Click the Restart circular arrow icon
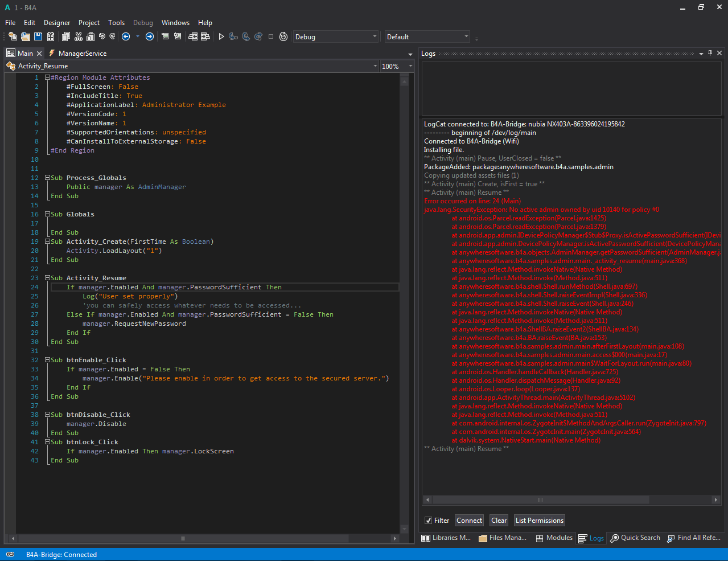The image size is (728, 561). coord(283,36)
